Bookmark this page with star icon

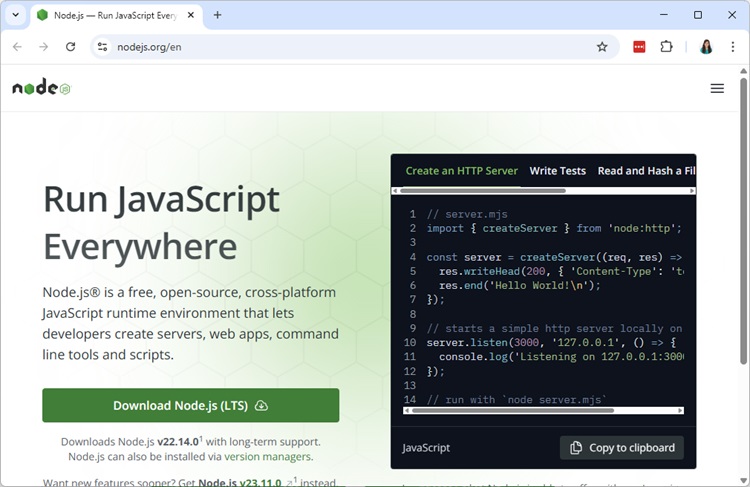602,47
